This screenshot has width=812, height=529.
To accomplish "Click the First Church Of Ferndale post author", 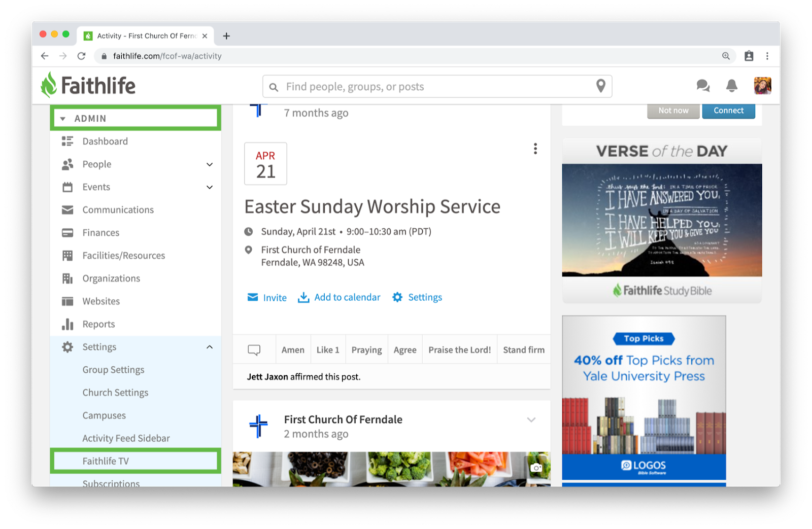I will [343, 419].
